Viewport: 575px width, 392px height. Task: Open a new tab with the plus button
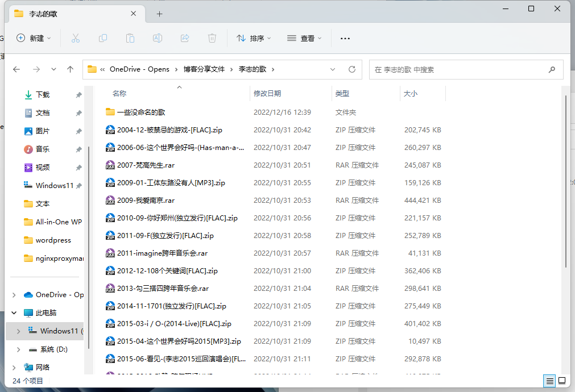pyautogui.click(x=159, y=13)
